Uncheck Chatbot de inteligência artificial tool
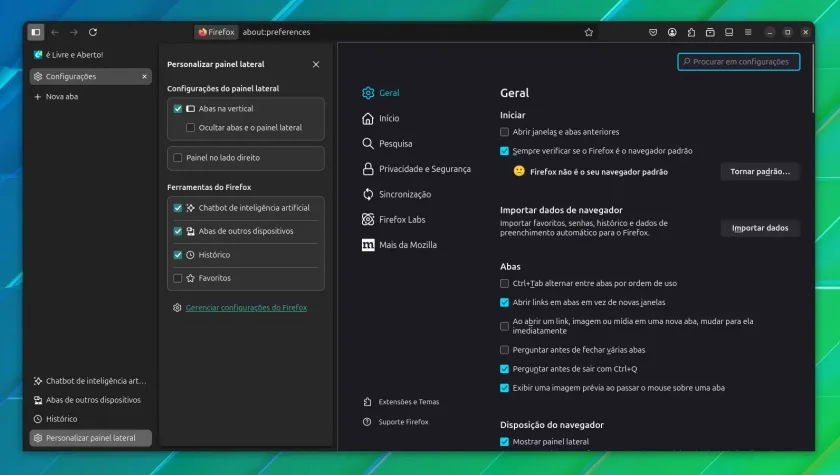 click(x=178, y=208)
